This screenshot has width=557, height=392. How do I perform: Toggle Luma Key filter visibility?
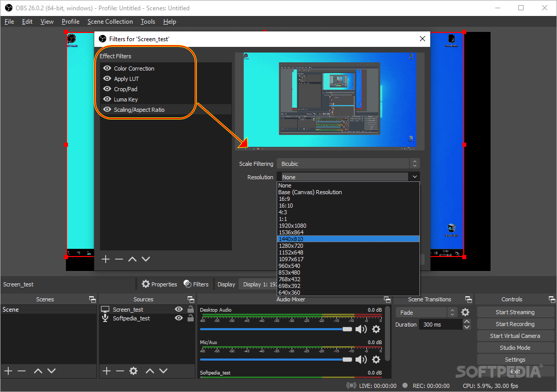(107, 99)
